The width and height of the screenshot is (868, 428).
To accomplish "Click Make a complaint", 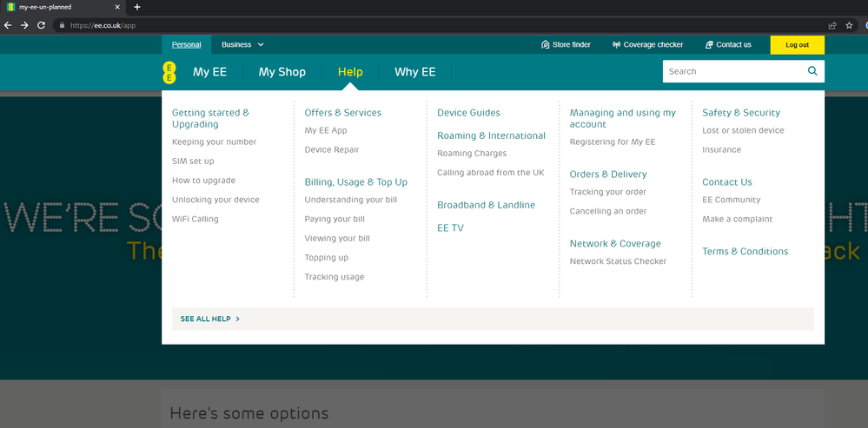I will (x=738, y=219).
